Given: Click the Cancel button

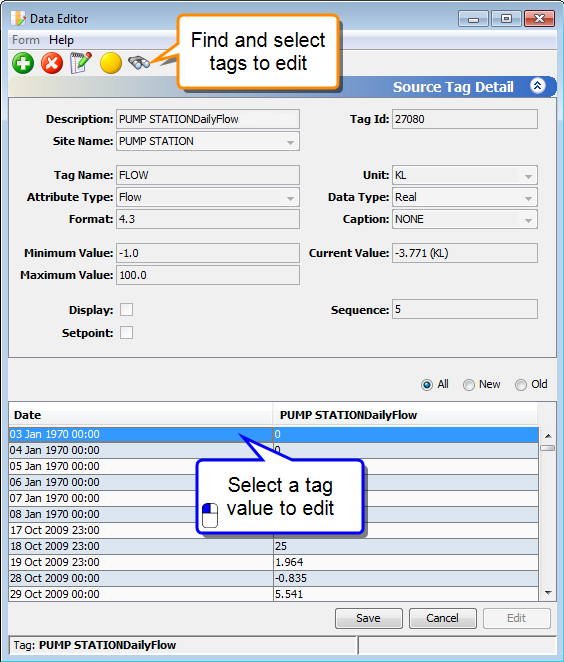Looking at the screenshot, I should [442, 619].
